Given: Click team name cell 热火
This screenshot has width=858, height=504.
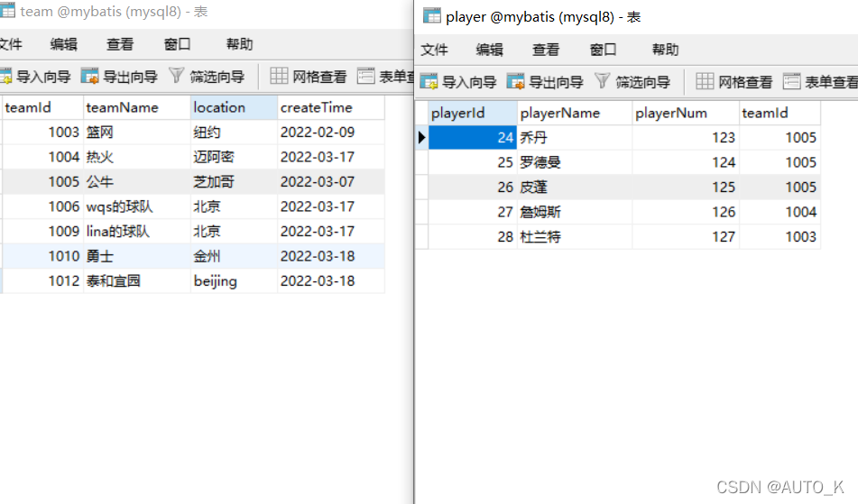Looking at the screenshot, I should tap(137, 157).
